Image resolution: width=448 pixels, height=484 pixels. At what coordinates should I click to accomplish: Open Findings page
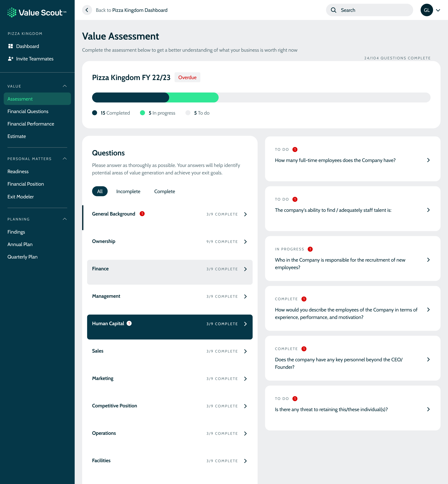tap(16, 232)
